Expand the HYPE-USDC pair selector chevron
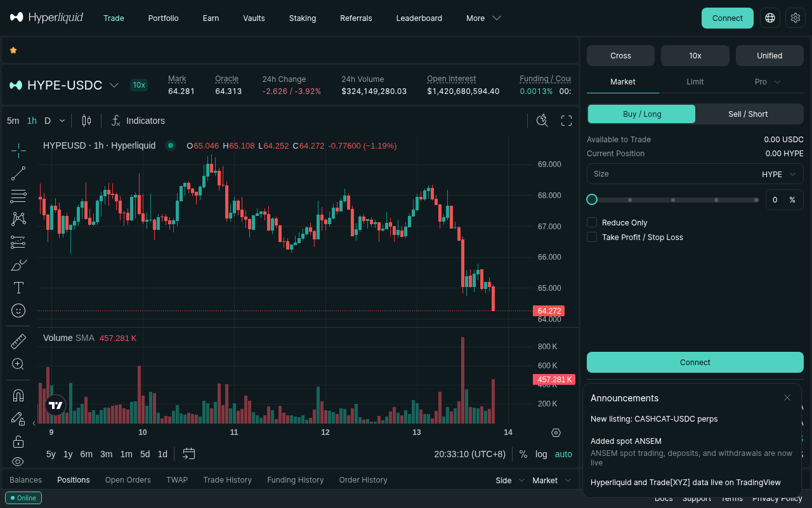 pyautogui.click(x=114, y=85)
